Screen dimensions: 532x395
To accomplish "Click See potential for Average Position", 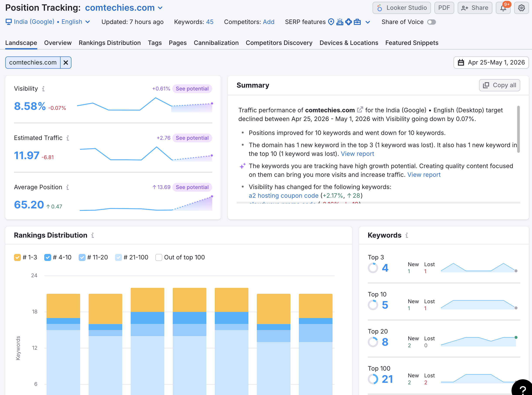I will click(192, 187).
